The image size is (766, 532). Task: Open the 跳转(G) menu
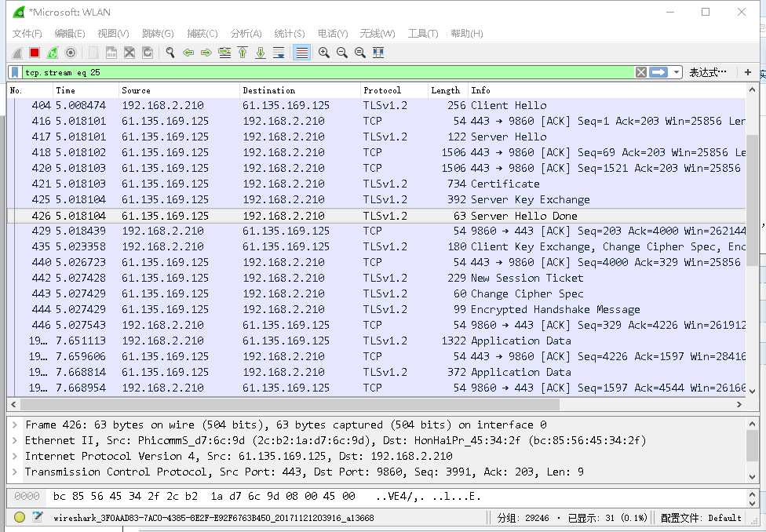point(158,33)
